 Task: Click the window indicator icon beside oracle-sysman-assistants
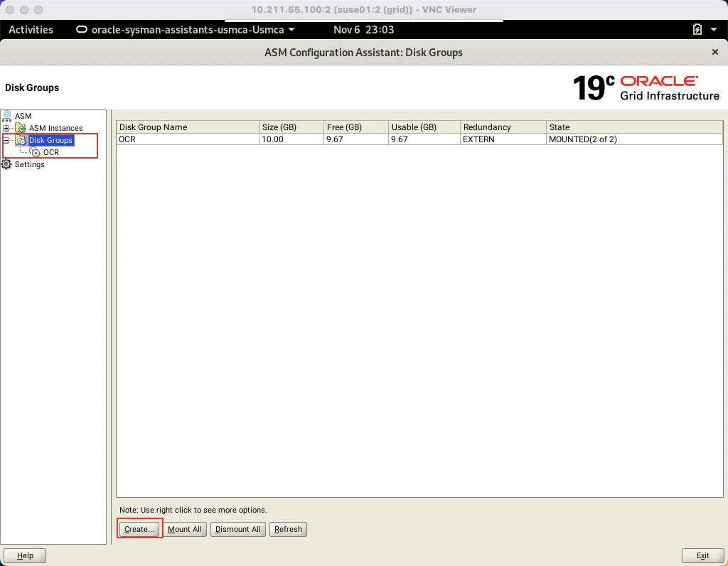[x=82, y=30]
